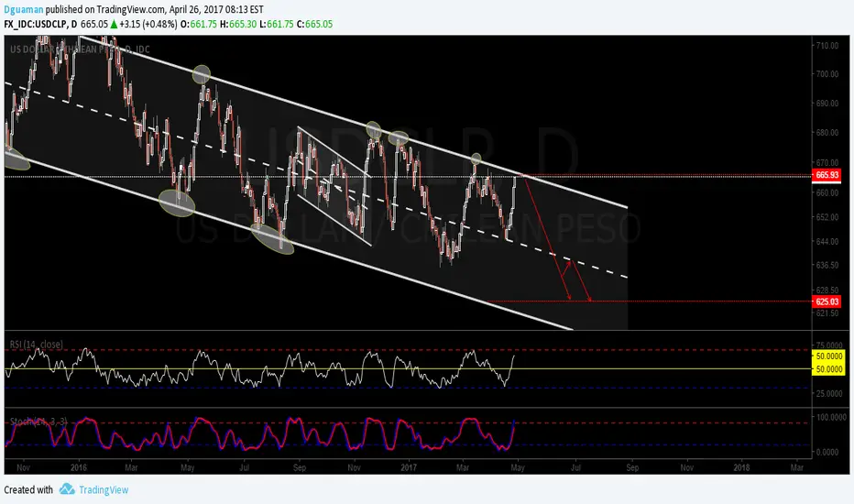Click the RSI (14, close) indicator label
The height and width of the screenshot is (504, 854).
tap(36, 345)
